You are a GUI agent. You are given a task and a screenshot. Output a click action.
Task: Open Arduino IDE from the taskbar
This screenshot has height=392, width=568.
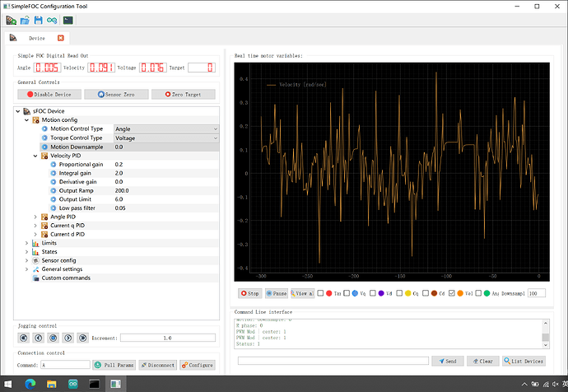click(72, 384)
